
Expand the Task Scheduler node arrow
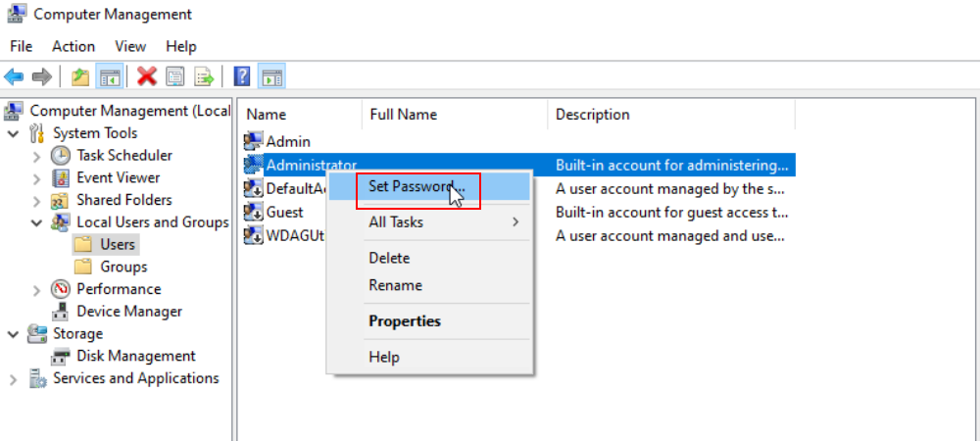coord(36,156)
